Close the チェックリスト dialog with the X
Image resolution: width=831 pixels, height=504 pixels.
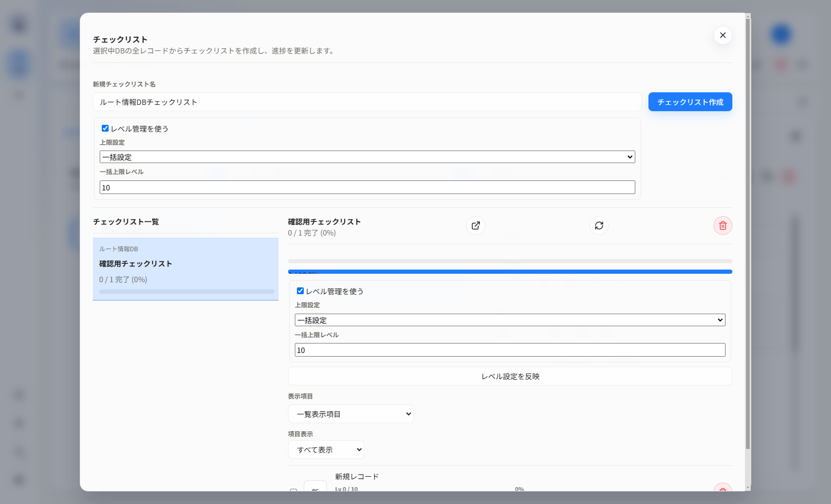pos(722,35)
